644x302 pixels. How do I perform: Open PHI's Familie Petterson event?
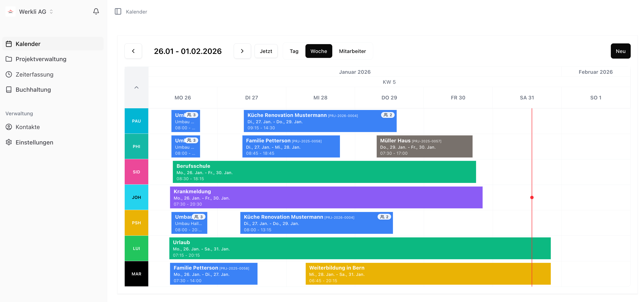pyautogui.click(x=291, y=147)
